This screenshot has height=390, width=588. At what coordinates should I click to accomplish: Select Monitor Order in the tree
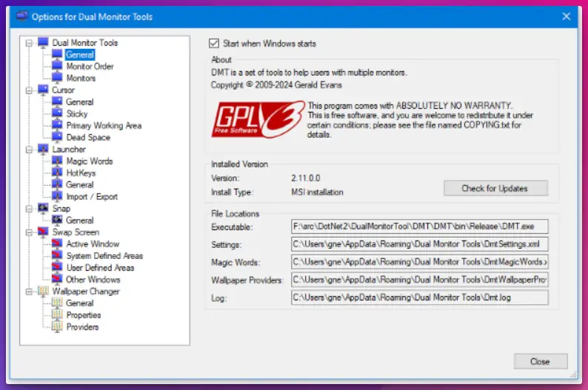pyautogui.click(x=90, y=67)
